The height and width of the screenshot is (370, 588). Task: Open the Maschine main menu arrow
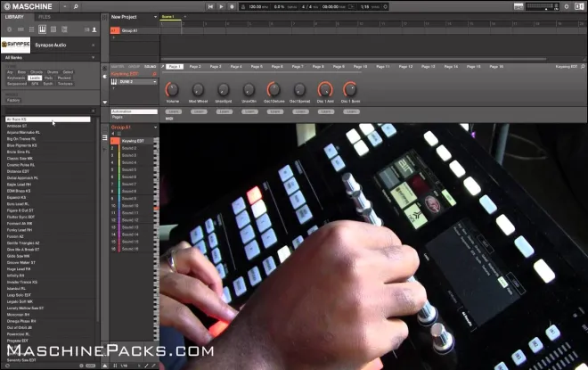point(65,7)
